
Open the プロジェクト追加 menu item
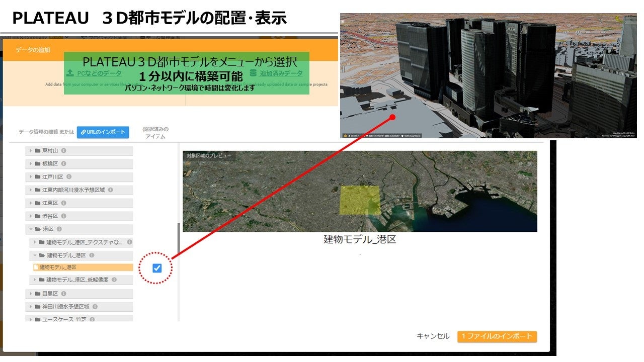(x=104, y=37)
